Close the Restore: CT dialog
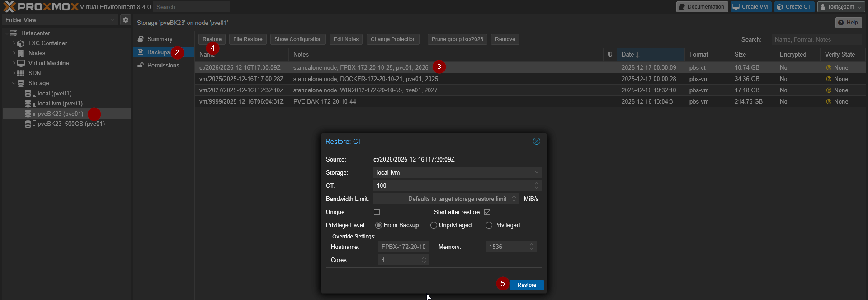Screen dimensions: 868x300 pos(537,141)
